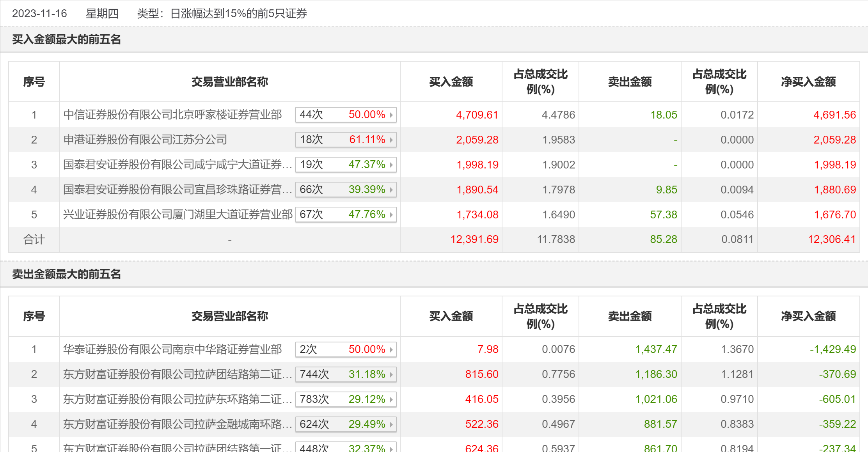Image resolution: width=868 pixels, height=452 pixels.
Task: Click the 买入金额最大的前五名 section header
Action: [66, 39]
